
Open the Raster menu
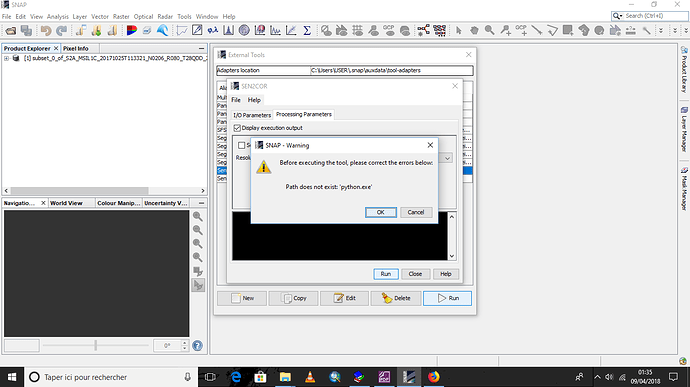coord(121,16)
